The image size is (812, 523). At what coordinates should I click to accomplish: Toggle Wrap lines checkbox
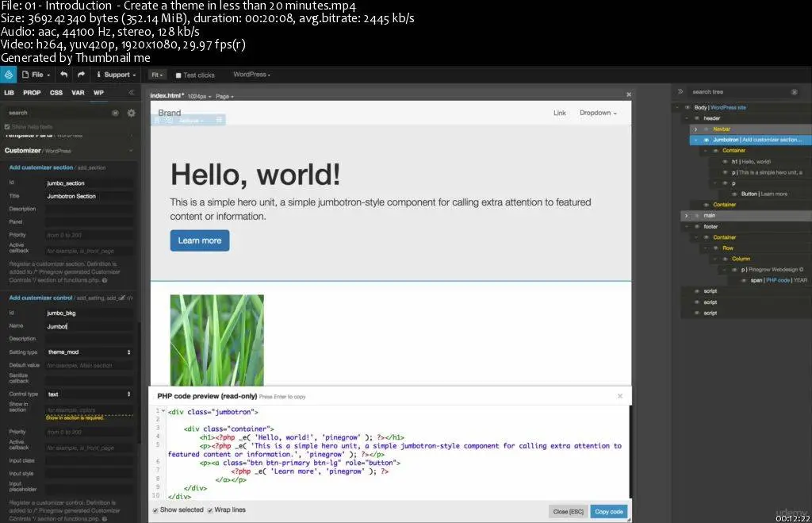pyautogui.click(x=209, y=510)
